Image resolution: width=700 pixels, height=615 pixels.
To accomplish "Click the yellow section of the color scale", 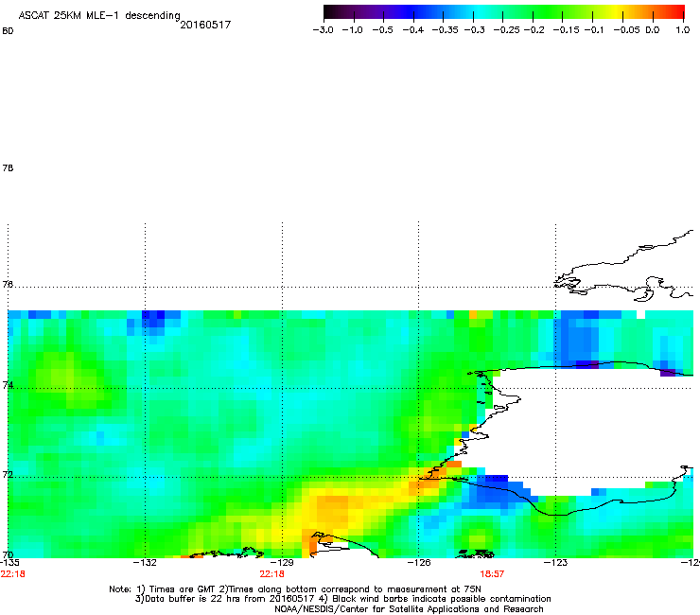I will [x=618, y=11].
